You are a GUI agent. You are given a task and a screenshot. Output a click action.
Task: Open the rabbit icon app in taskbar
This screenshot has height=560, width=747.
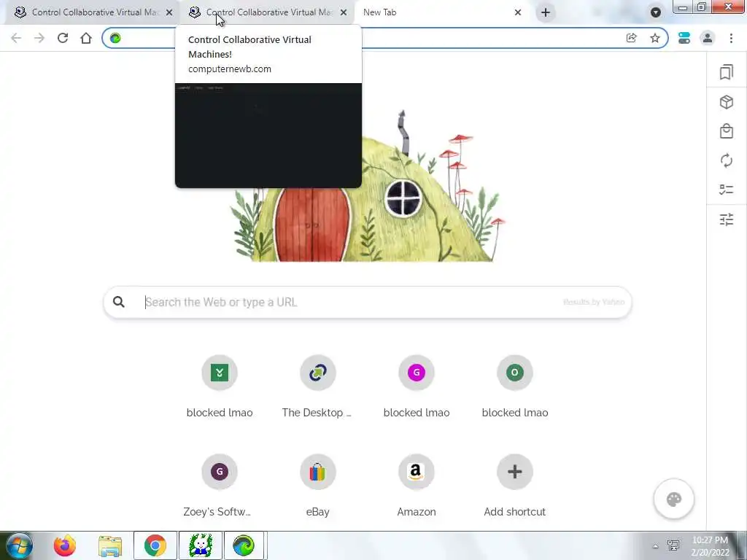201,545
